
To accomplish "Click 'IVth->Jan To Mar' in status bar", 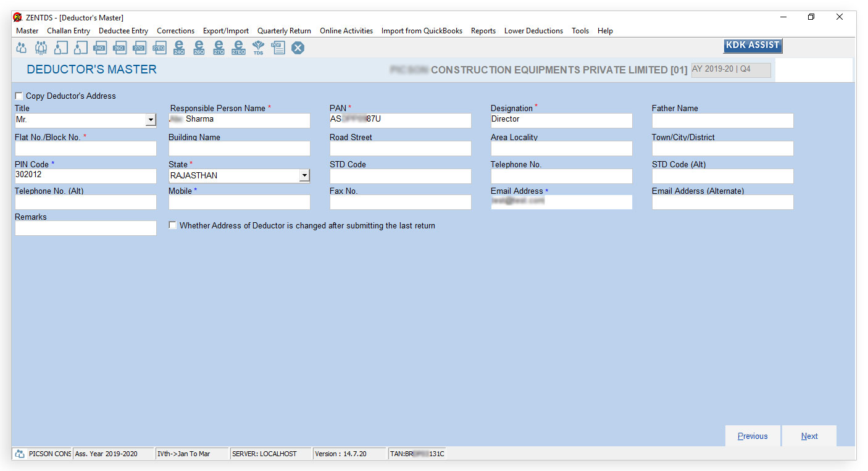I will tap(191, 454).
